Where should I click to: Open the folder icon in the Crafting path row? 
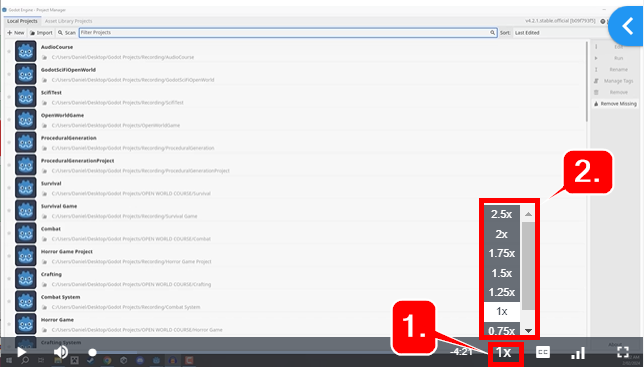coord(44,284)
